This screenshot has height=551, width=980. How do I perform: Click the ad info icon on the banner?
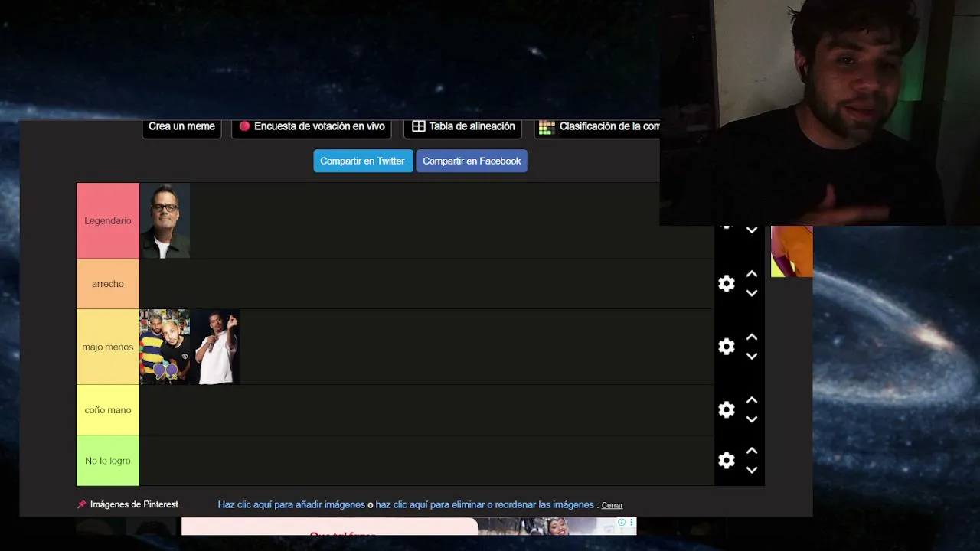[622, 523]
